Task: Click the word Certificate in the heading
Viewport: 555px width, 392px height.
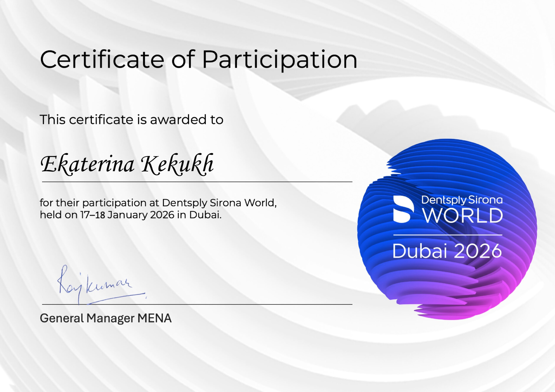Action: pyautogui.click(x=102, y=59)
